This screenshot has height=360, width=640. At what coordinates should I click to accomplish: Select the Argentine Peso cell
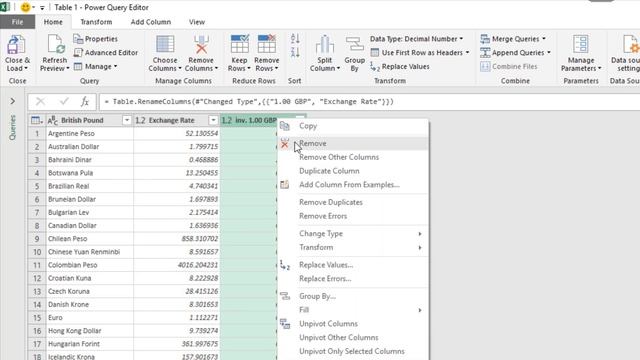coord(89,133)
